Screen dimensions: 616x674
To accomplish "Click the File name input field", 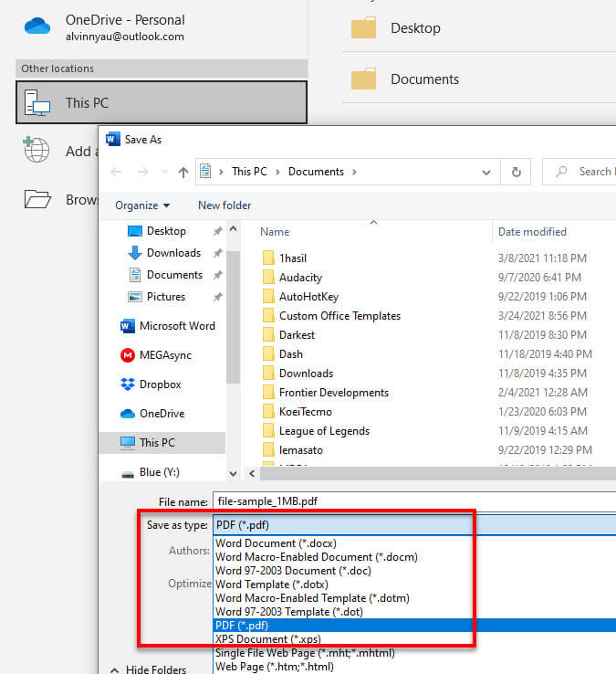I will coord(414,501).
